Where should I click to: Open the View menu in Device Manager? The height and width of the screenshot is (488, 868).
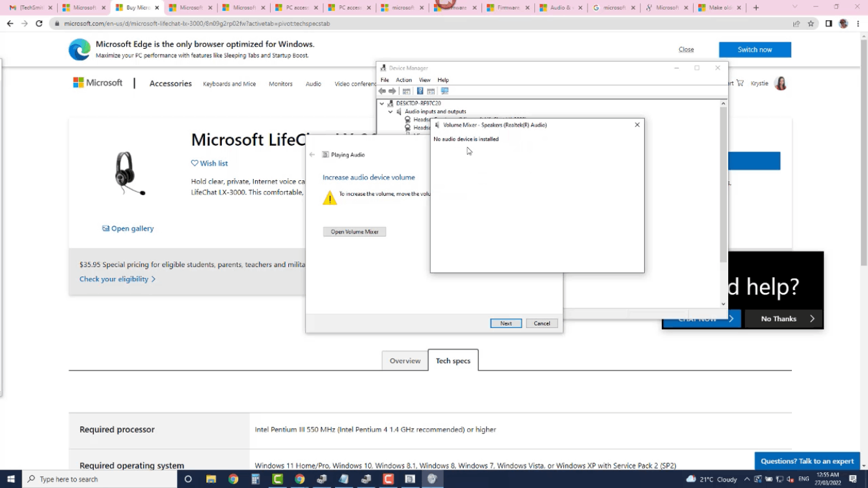click(425, 80)
